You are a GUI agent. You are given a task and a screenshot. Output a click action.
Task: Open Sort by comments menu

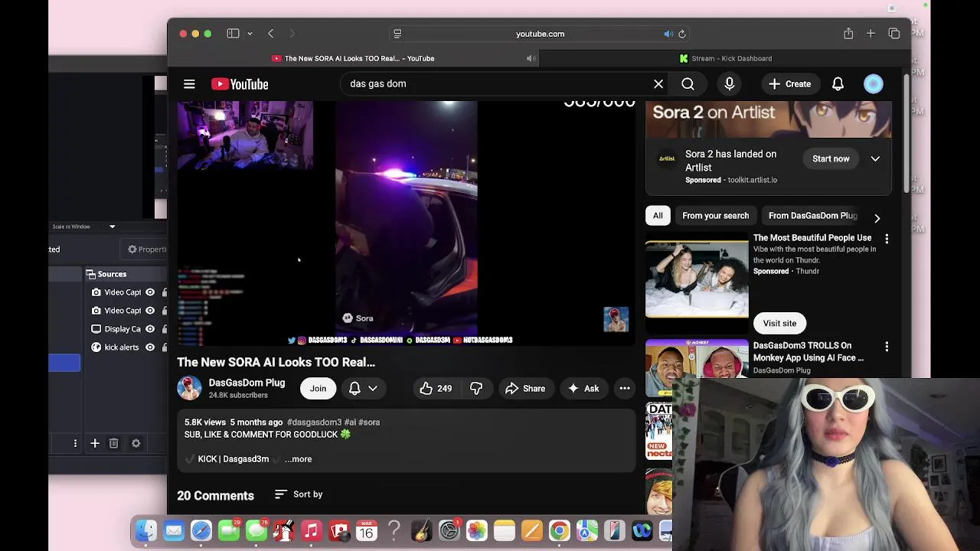299,494
